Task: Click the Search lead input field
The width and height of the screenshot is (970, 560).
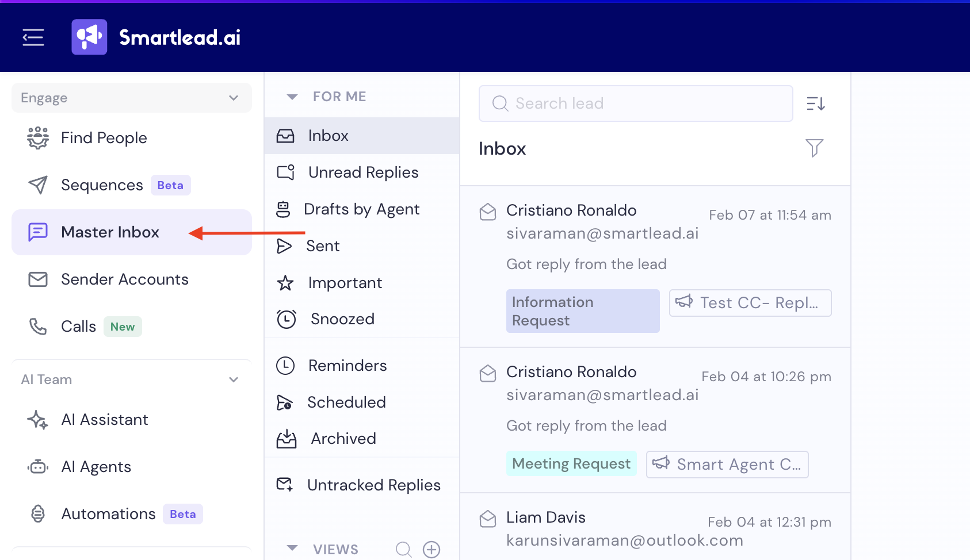Action: click(x=636, y=103)
